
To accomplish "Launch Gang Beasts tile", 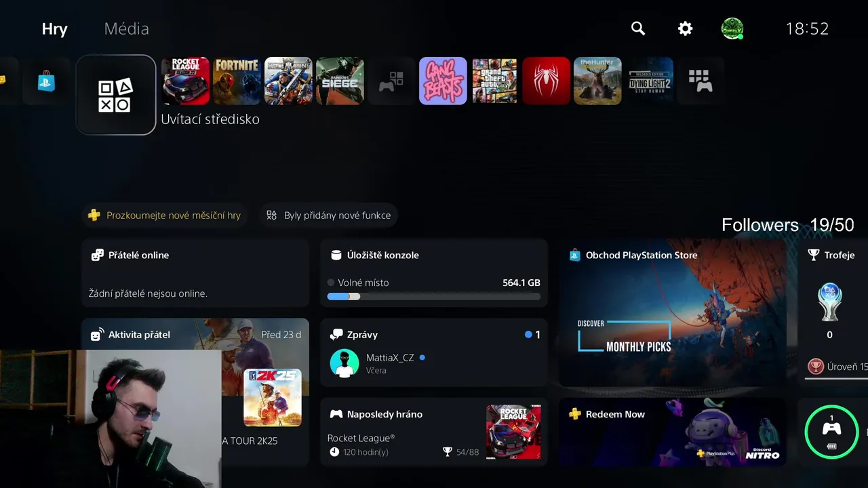I will (x=443, y=81).
